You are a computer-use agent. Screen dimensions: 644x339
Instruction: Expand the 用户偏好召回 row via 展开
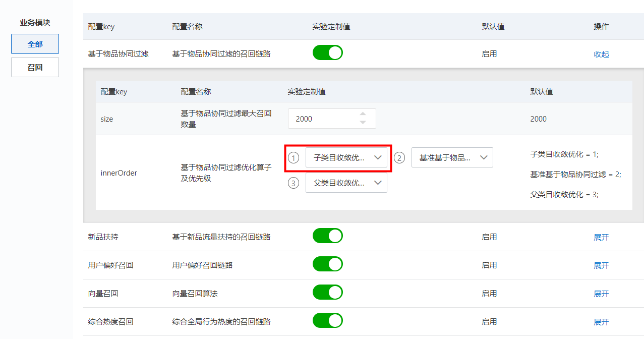(601, 265)
